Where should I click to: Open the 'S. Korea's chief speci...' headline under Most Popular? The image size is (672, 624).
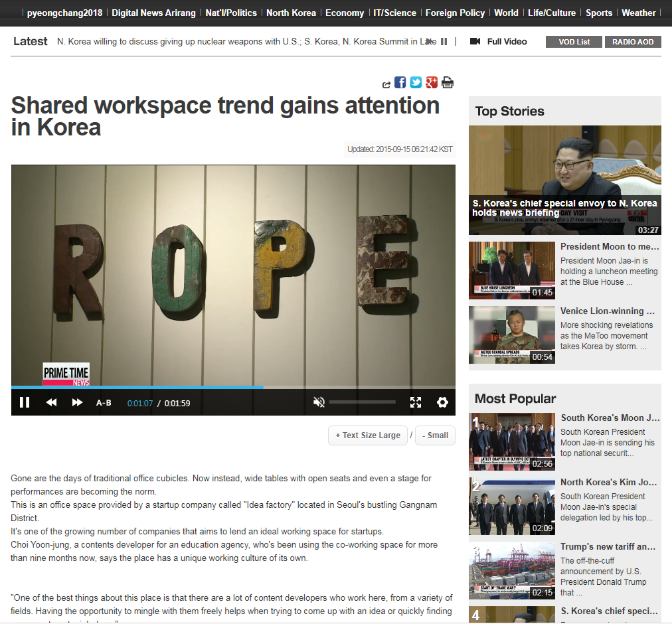click(x=609, y=611)
